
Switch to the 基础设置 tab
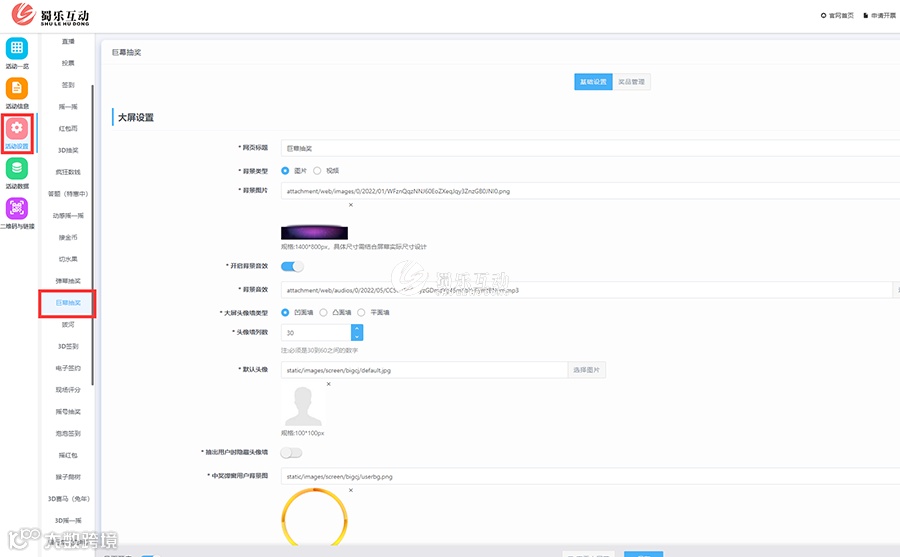(593, 82)
